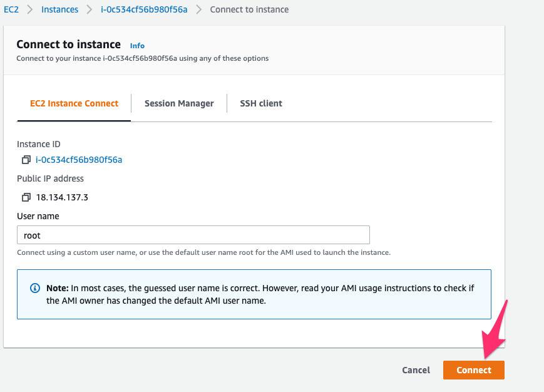Click the public IP address value 18.134.137.3

[62, 197]
